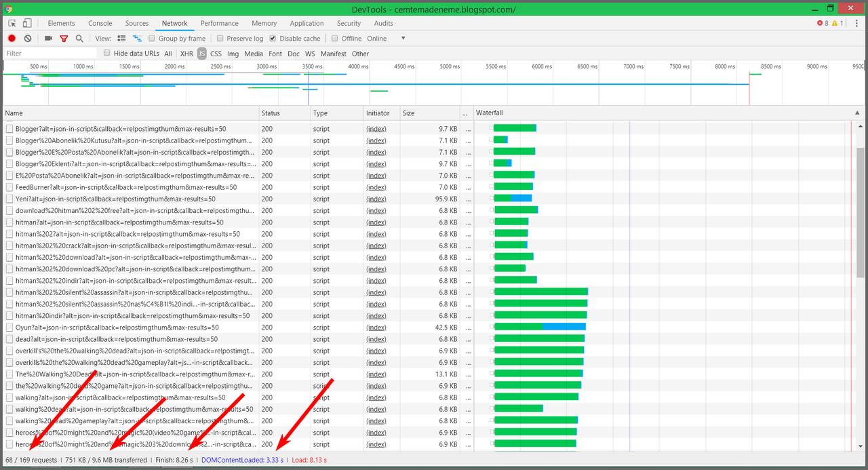Uncheck the Disable cache checkbox
868x470 pixels.
tap(273, 39)
